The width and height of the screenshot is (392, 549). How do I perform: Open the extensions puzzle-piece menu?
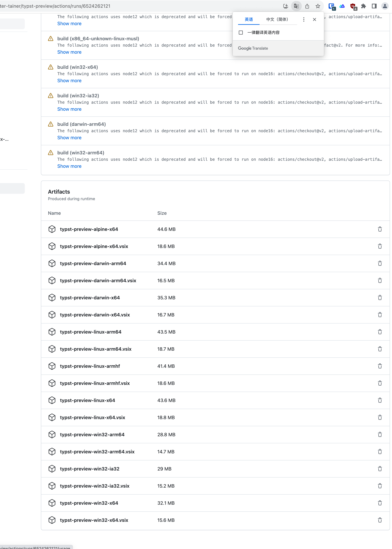tap(363, 6)
